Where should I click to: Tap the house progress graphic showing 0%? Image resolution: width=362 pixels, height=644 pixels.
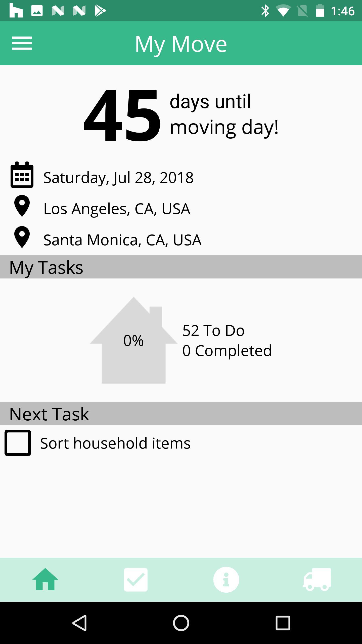click(x=134, y=341)
